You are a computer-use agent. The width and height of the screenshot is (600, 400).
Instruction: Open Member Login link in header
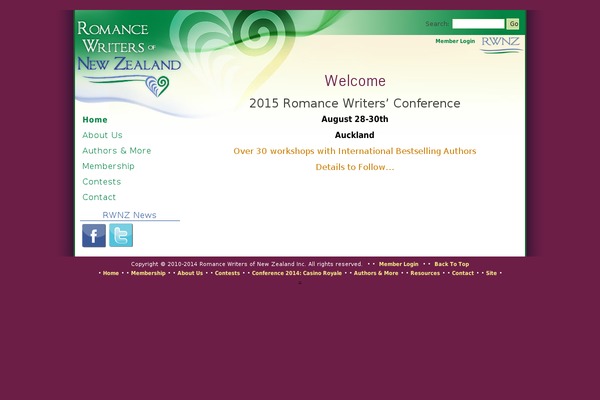pos(455,41)
